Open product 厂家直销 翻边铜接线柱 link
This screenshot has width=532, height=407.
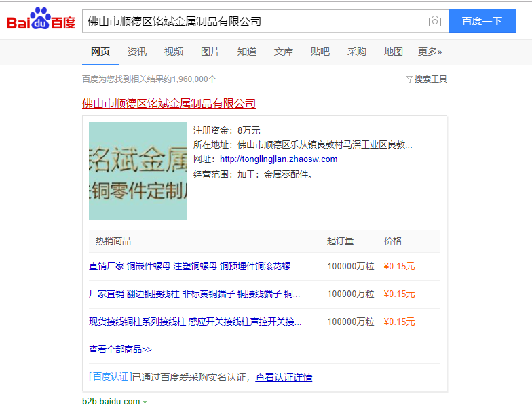[x=194, y=294]
